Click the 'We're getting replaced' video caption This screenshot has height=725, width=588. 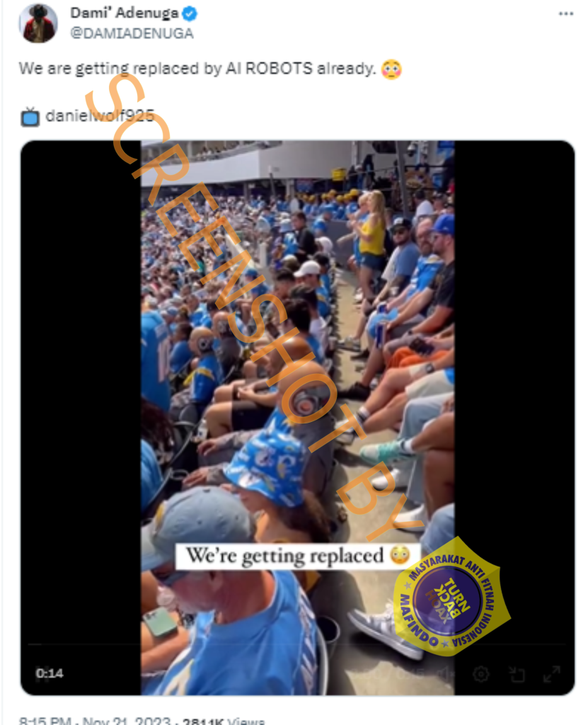pyautogui.click(x=297, y=555)
